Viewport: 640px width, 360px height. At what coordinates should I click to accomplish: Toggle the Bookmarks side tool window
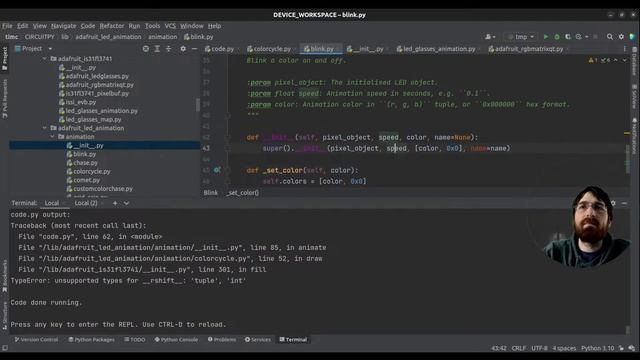pos(4,276)
